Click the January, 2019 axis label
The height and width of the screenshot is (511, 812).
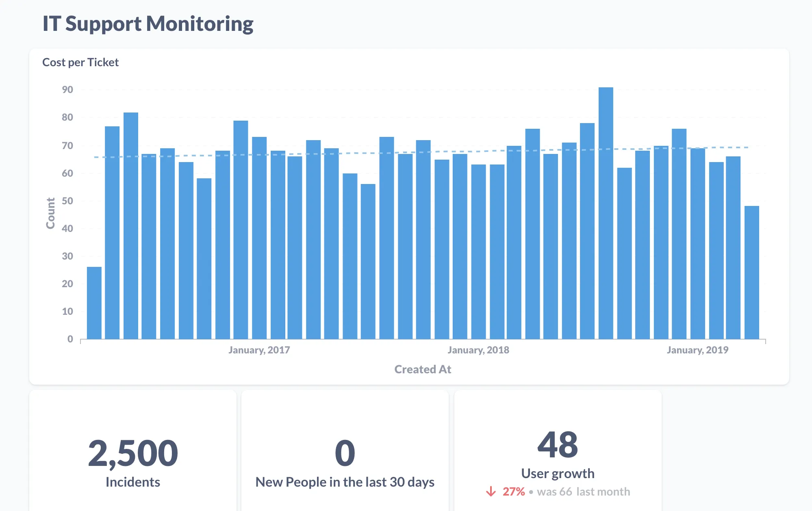(x=697, y=350)
